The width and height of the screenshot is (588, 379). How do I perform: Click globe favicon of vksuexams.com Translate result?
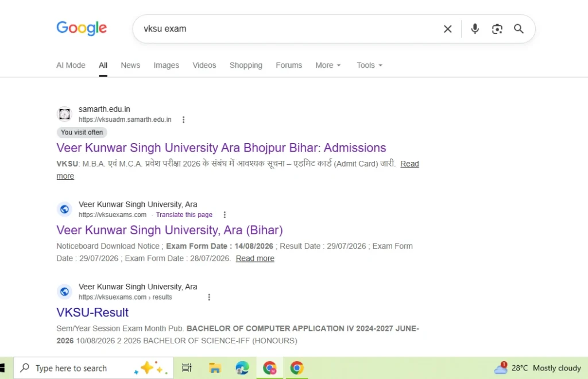tap(64, 209)
